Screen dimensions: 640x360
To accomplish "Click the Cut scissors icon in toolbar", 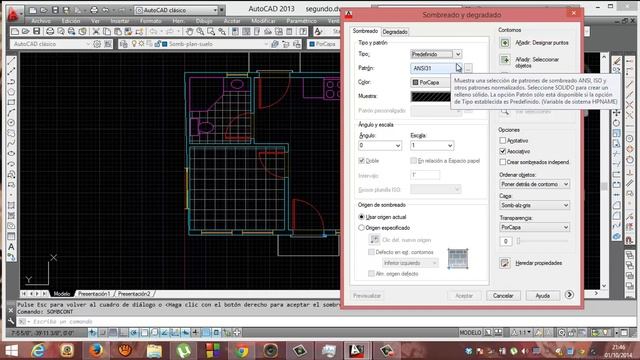I will coord(96,31).
